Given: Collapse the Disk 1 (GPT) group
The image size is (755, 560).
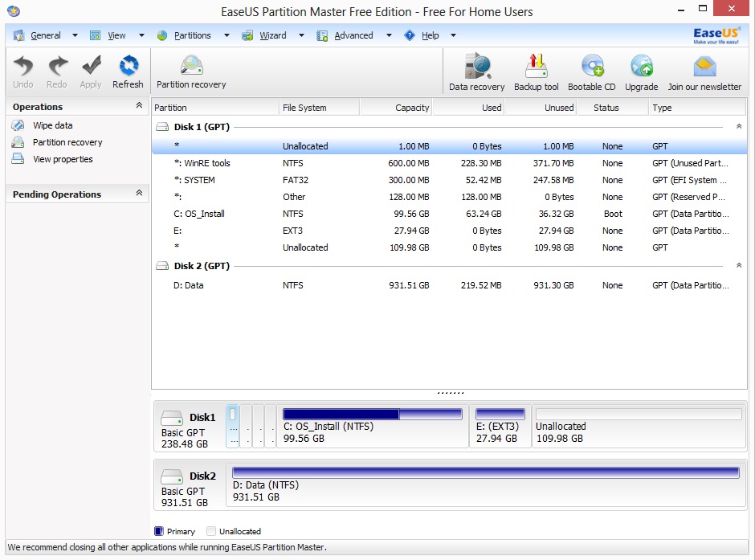Looking at the screenshot, I should click(x=739, y=126).
